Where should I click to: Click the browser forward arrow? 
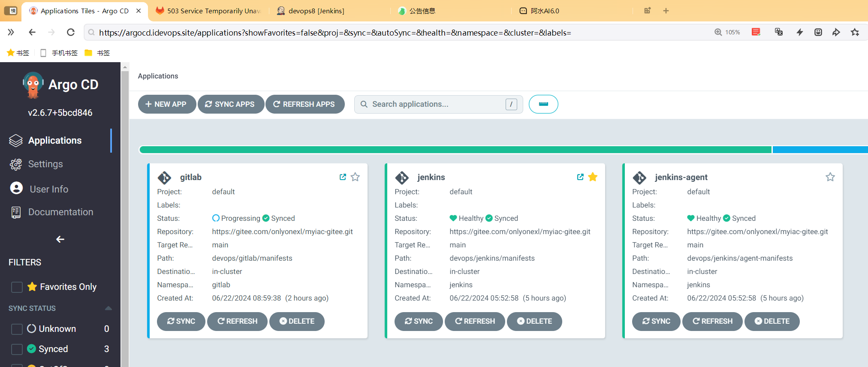point(51,32)
